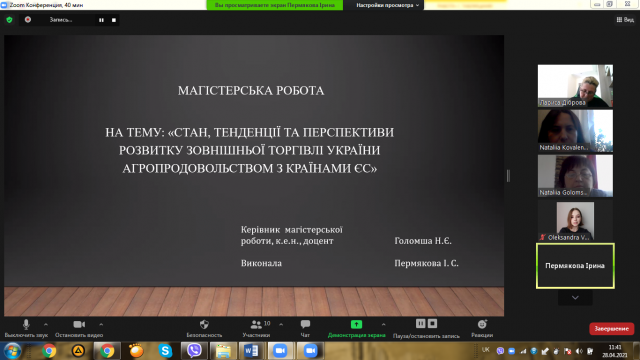Click the green screen-viewing notification banner
The image size is (640, 360).
pos(275,5)
